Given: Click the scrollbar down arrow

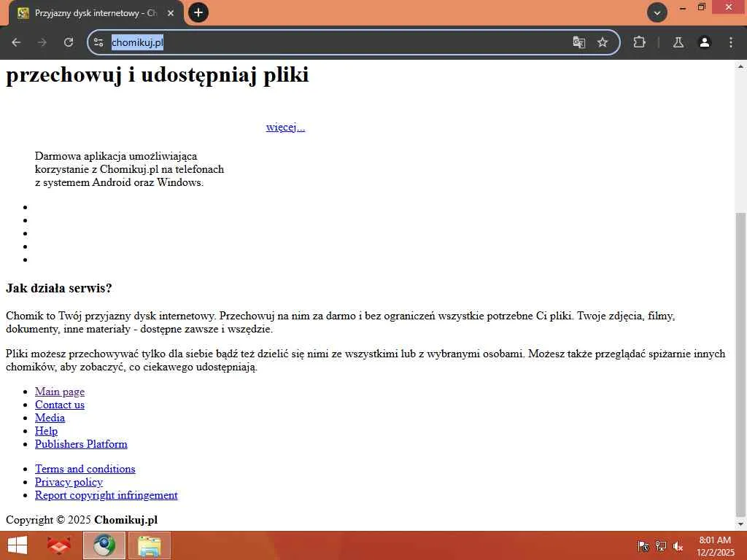Looking at the screenshot, I should [741, 524].
